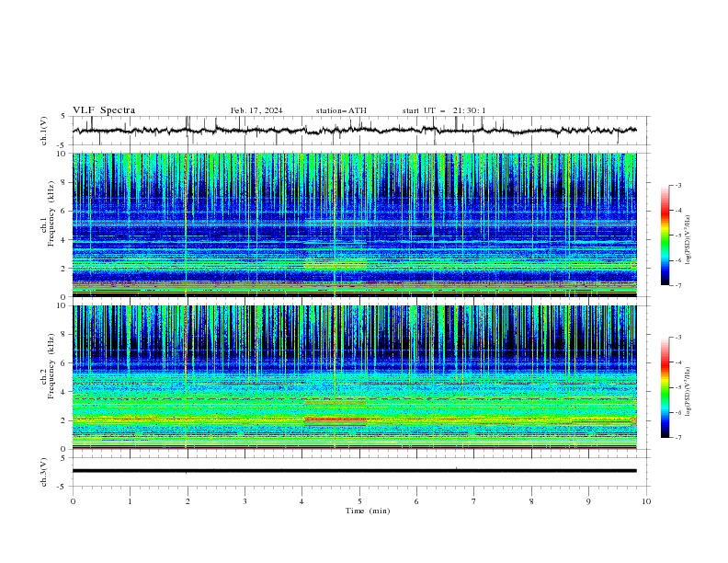The image size is (728, 563).
Task: Click the ch.1 voltage waveform trace
Action: point(354,131)
